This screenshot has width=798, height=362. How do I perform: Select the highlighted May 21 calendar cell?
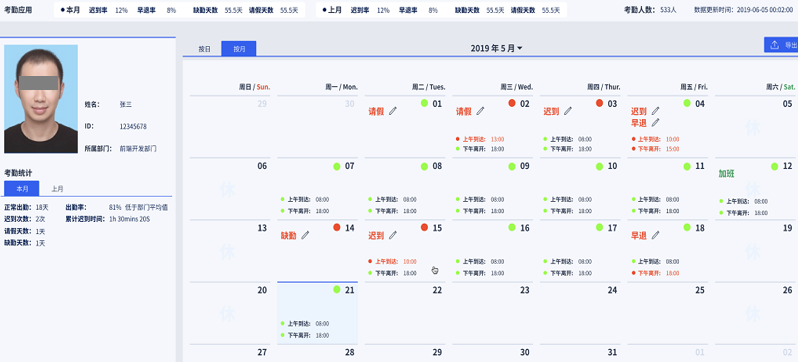pyautogui.click(x=318, y=313)
